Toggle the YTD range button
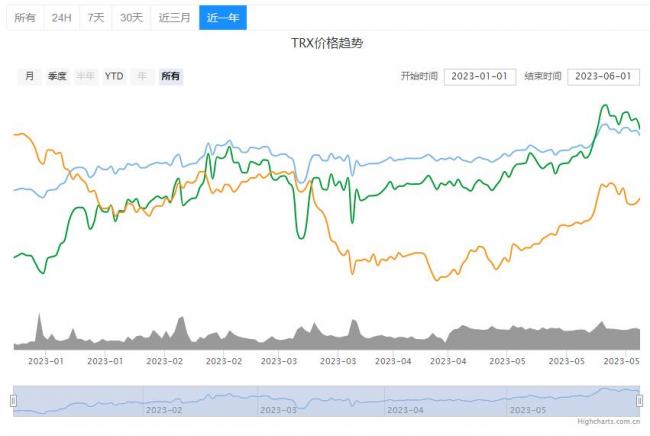The height and width of the screenshot is (436, 650). tap(114, 76)
